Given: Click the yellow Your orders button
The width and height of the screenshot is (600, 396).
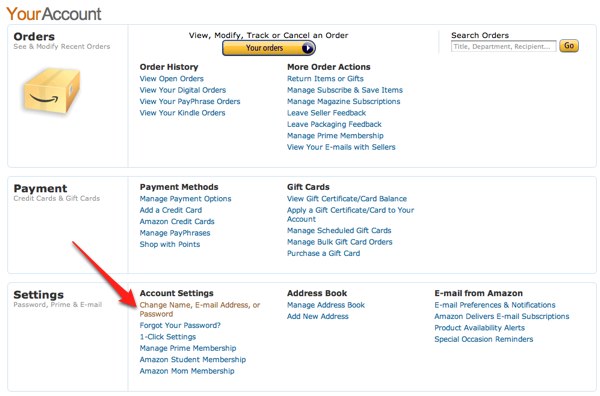Looking at the screenshot, I should [269, 48].
